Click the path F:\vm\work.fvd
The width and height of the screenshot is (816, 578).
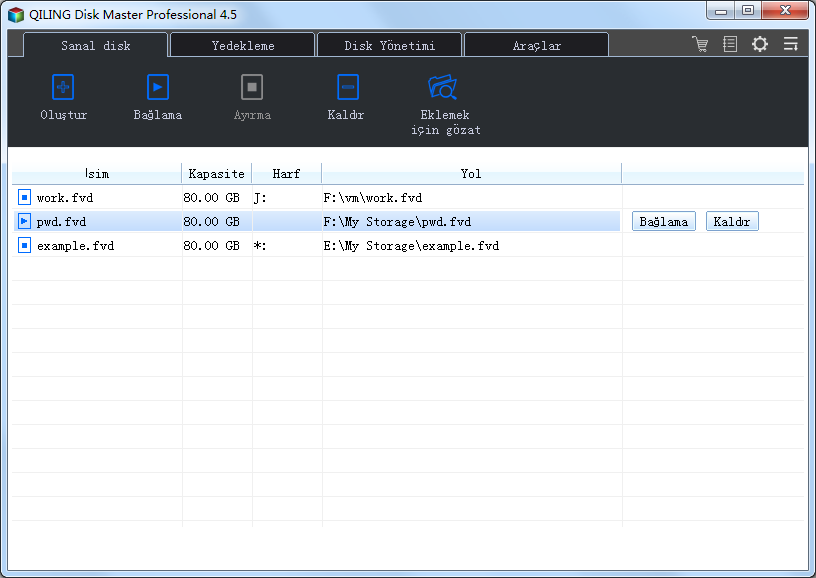point(373,198)
